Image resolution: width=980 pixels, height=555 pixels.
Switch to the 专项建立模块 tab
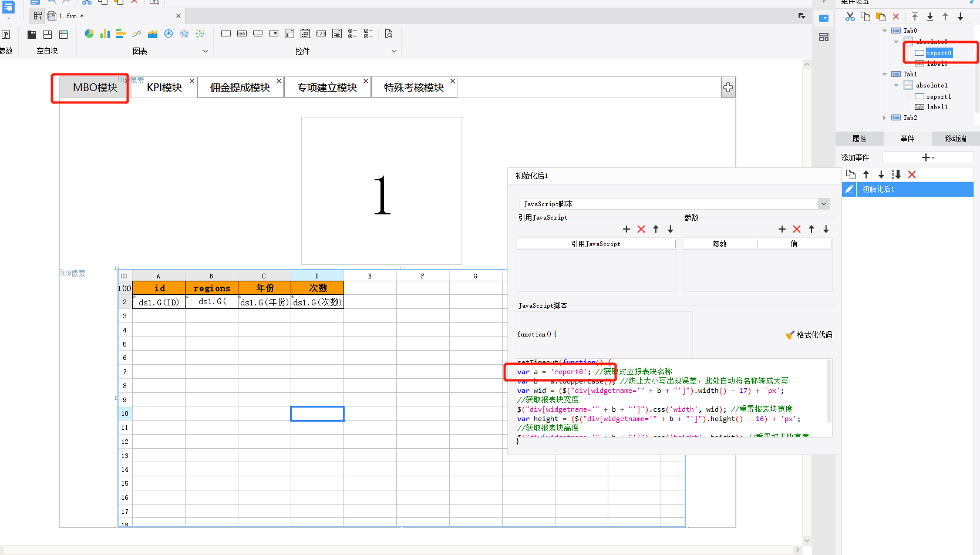point(327,88)
